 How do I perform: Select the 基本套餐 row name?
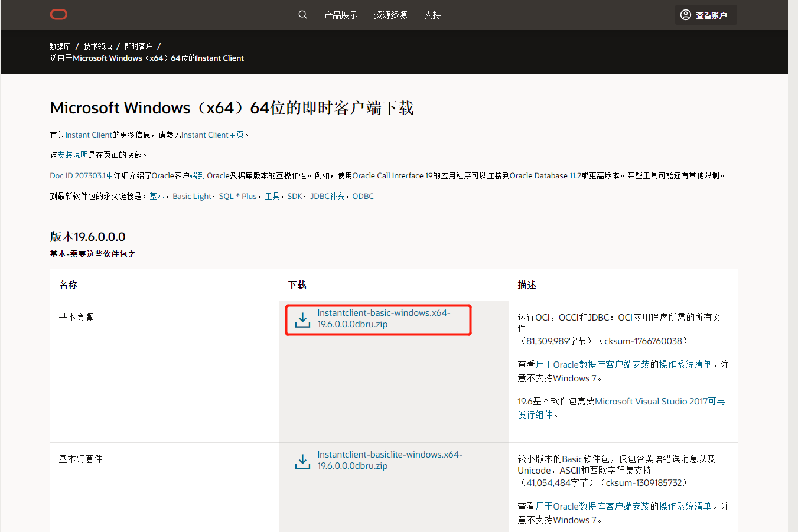(x=76, y=317)
